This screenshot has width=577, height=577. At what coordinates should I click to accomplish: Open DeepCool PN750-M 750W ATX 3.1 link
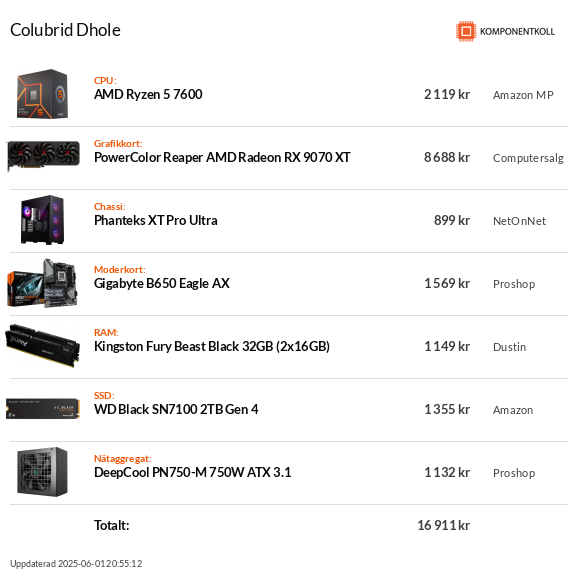192,472
